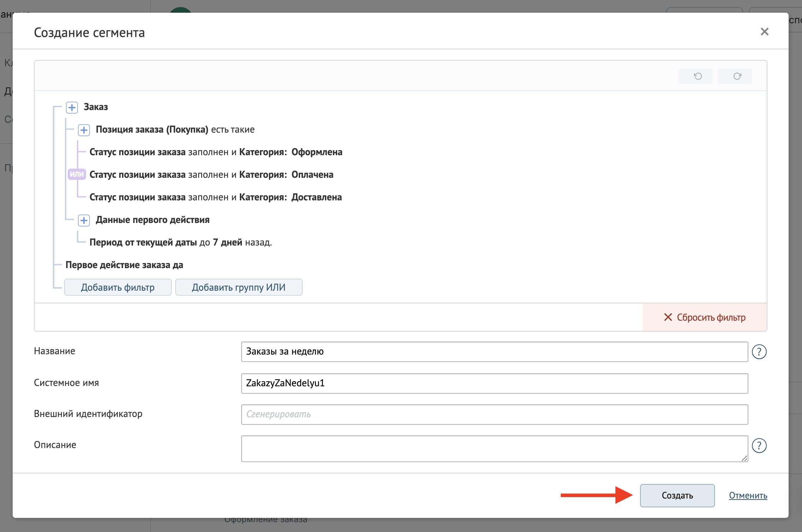Click the plus icon next to Заказ
802x532 pixels.
coord(72,107)
